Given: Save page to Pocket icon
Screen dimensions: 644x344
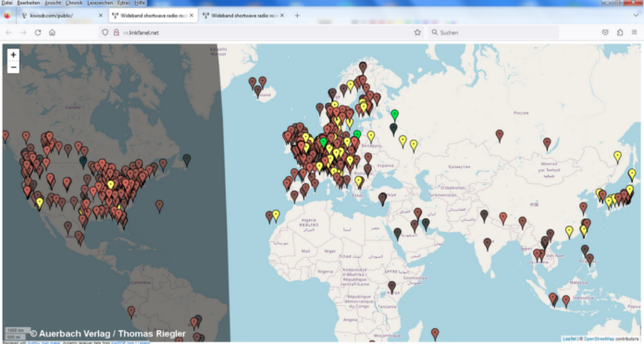Looking at the screenshot, I should click(605, 32).
